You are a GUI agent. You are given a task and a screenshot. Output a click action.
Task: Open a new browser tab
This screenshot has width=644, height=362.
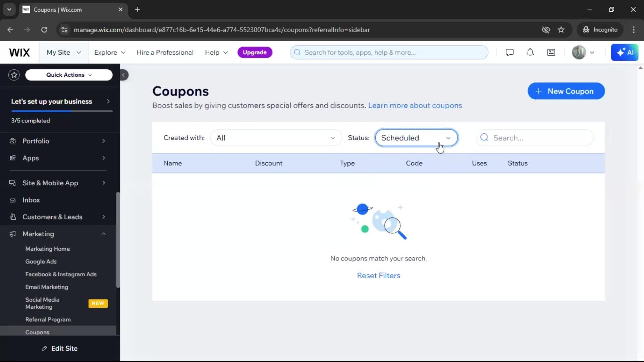coord(138,10)
